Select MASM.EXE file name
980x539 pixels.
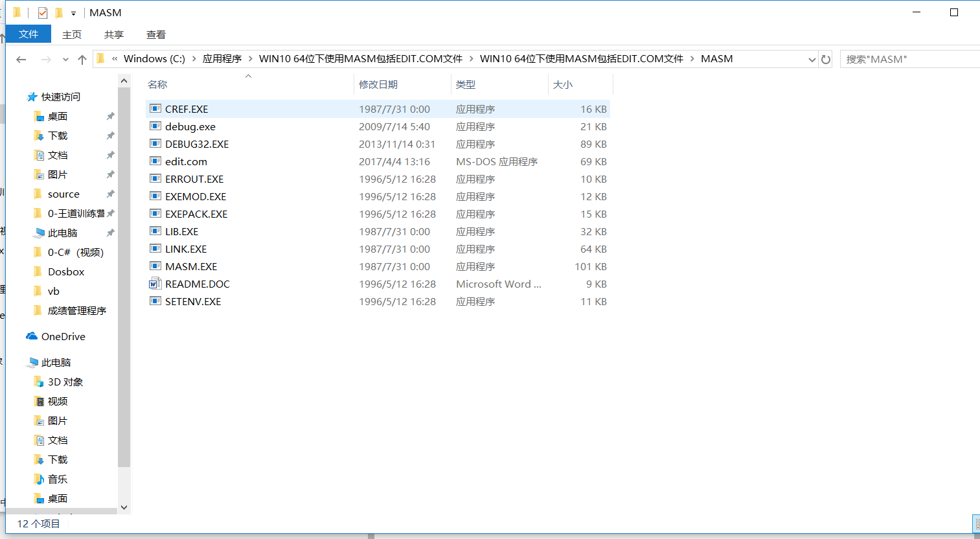coord(191,266)
